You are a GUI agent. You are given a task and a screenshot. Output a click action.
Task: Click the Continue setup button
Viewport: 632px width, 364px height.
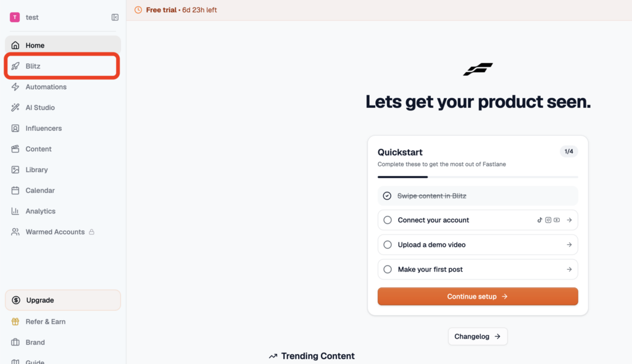[x=478, y=296]
